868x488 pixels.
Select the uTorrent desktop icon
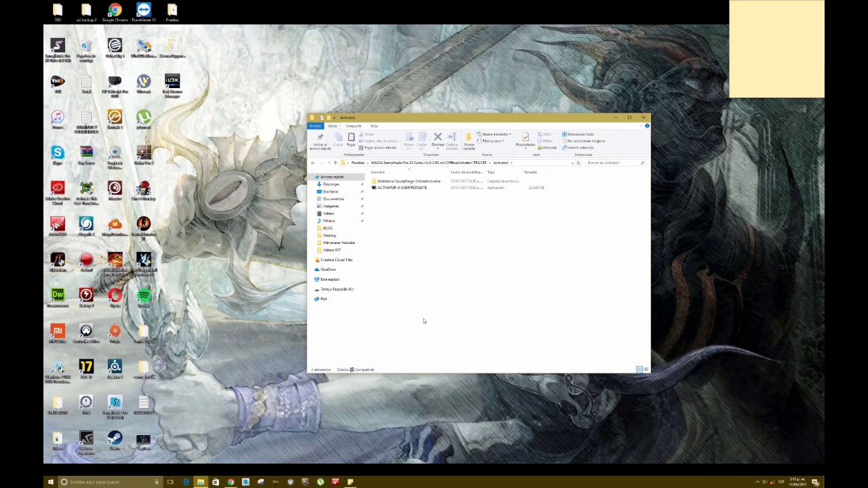pos(143,120)
